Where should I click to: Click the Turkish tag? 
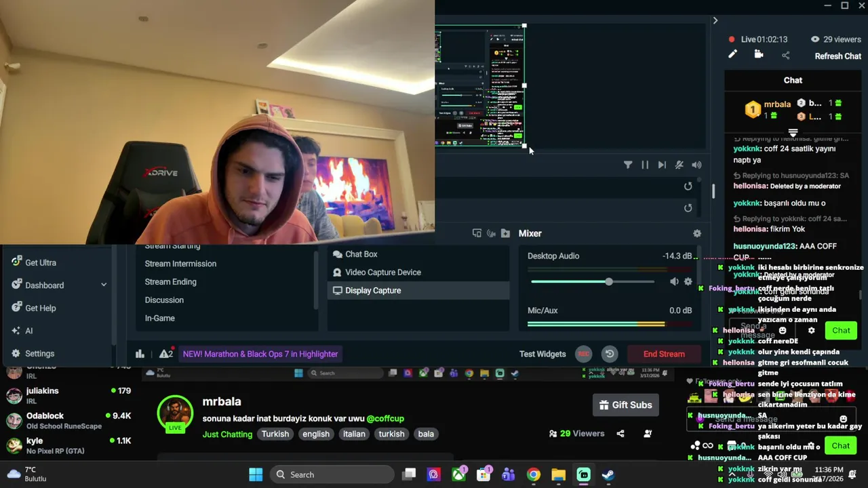[x=275, y=434]
